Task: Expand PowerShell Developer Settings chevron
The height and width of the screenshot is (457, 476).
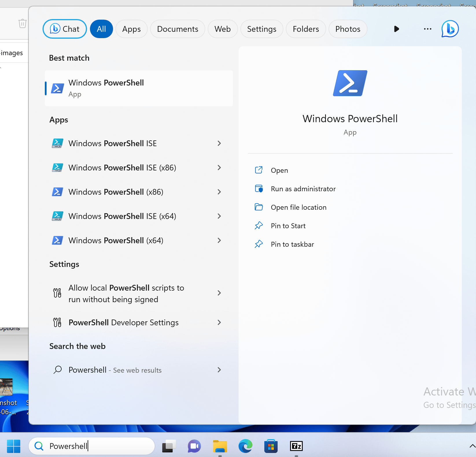Action: (219, 322)
